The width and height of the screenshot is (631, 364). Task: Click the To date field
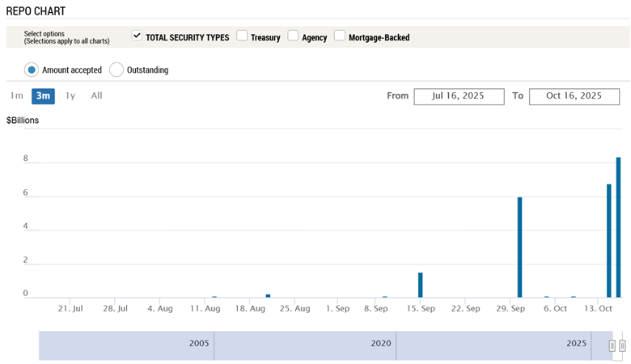click(x=574, y=96)
